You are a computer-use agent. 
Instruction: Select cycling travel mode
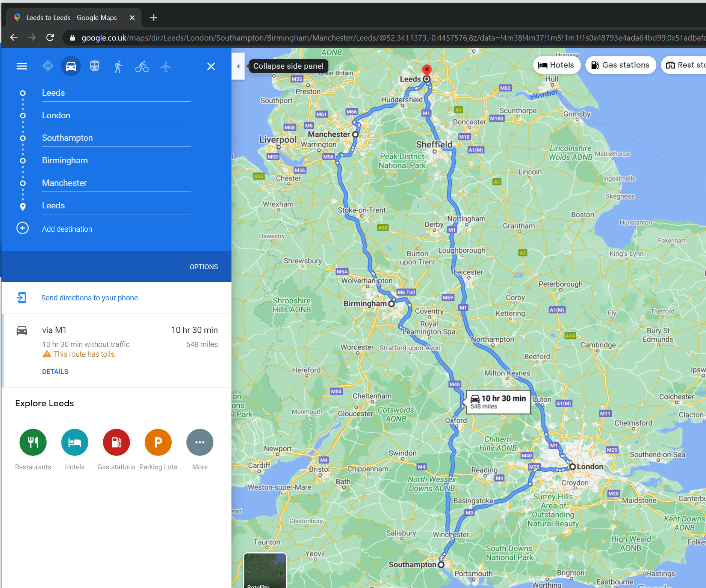pos(142,66)
